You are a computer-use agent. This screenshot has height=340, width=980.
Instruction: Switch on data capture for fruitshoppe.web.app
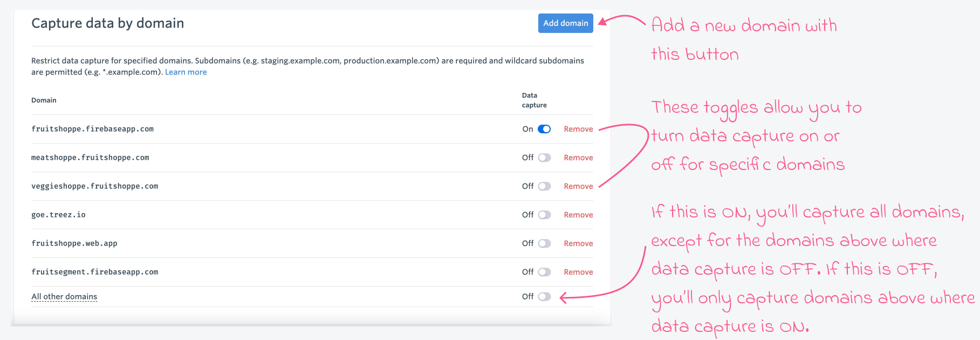click(x=544, y=243)
